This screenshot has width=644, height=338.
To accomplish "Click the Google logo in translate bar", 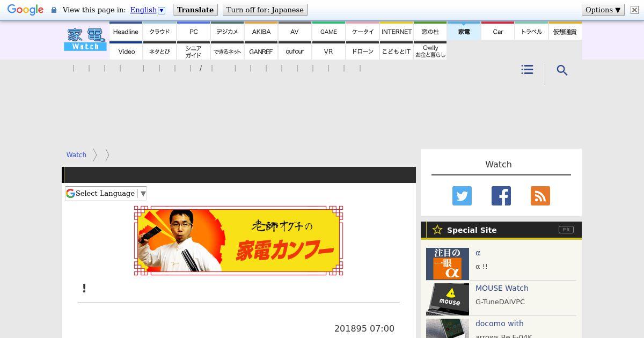I will point(25,10).
